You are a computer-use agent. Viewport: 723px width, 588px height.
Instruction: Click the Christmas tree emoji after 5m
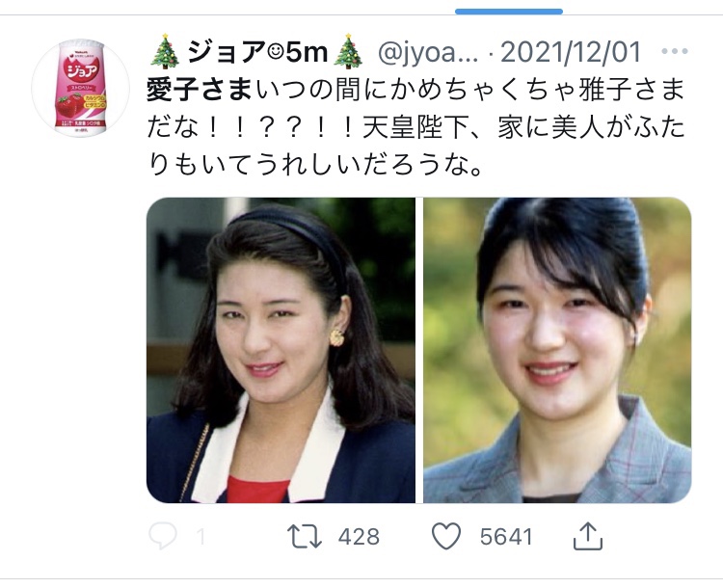click(349, 51)
